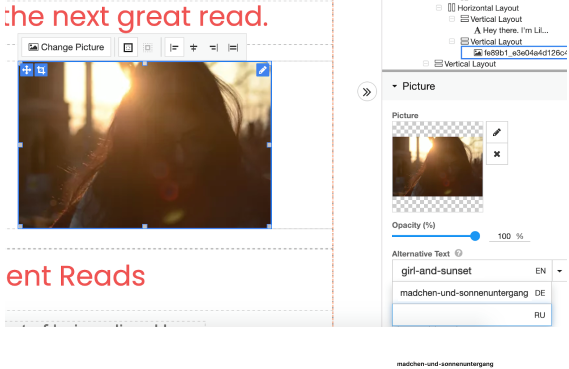Screen dimensions: 569x369
Task: Click the English alternative text field
Action: point(472,271)
